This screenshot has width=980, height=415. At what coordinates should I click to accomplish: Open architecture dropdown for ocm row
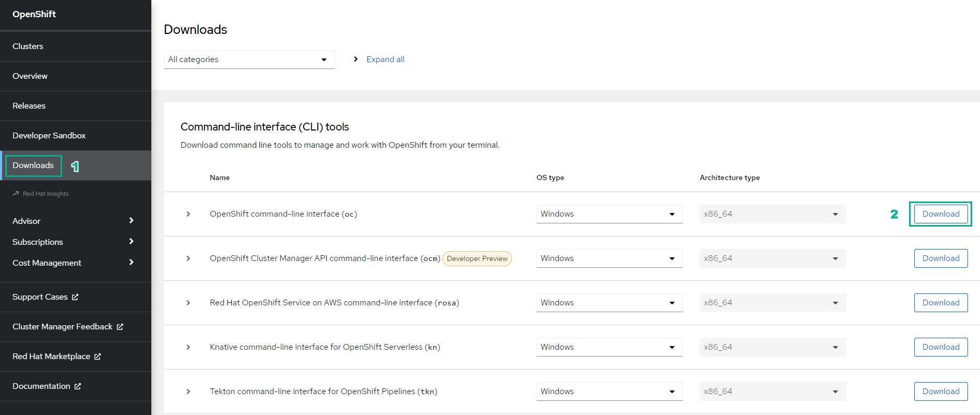772,258
